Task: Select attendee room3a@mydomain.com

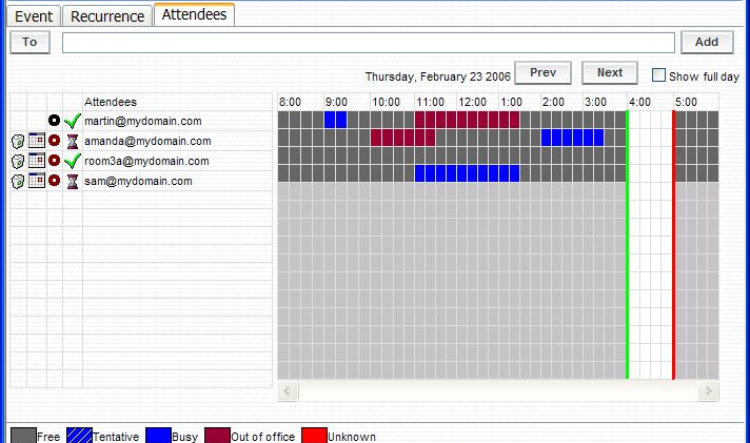Action: tap(146, 161)
